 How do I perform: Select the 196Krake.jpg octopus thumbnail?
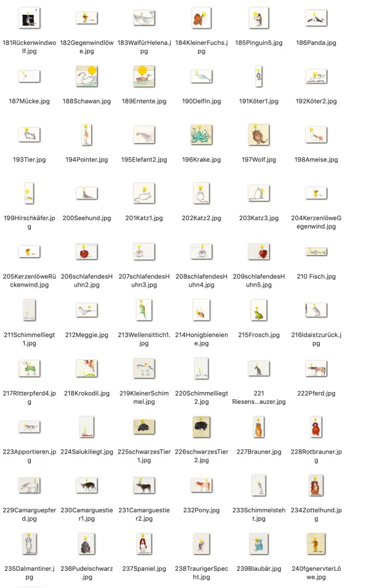coord(201,135)
